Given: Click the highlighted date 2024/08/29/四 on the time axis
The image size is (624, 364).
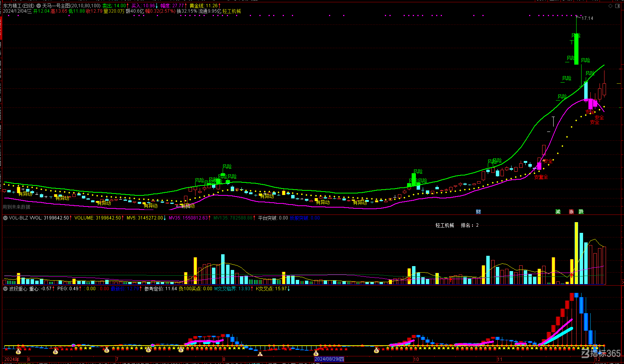Looking at the screenshot, I should point(329,359).
